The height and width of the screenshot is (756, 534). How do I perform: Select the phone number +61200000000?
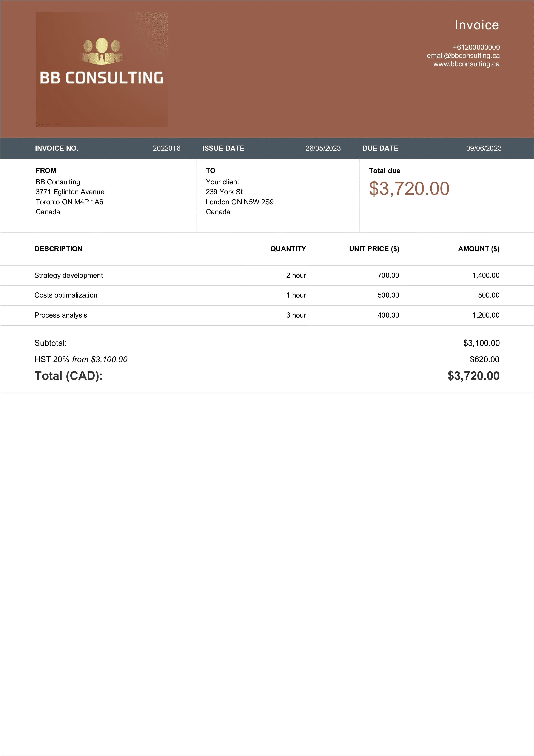(476, 47)
